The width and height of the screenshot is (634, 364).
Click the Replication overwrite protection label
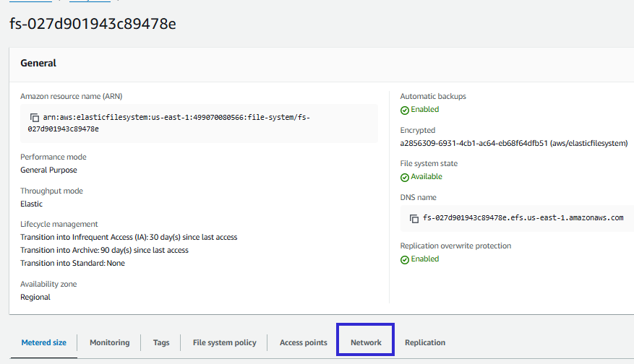(x=455, y=246)
